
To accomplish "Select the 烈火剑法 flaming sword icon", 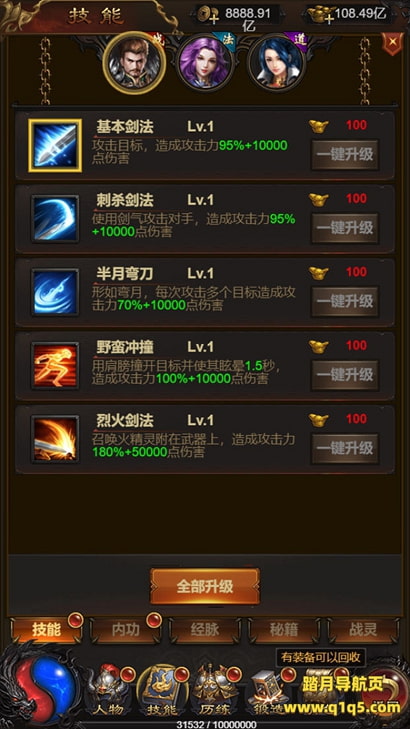I will (x=55, y=439).
